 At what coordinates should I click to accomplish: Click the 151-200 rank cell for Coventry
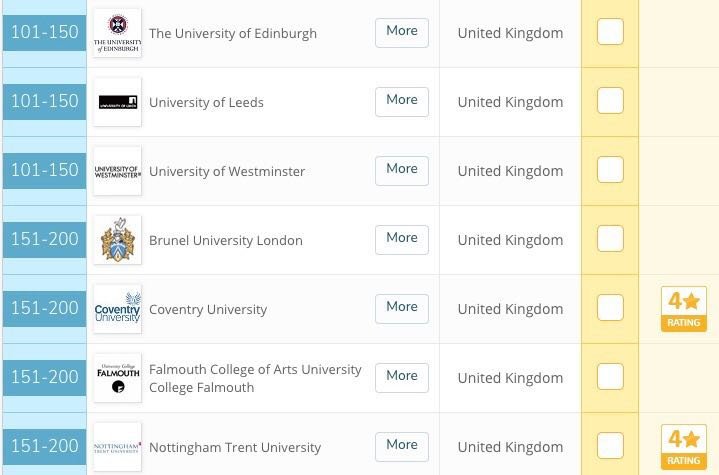click(44, 309)
